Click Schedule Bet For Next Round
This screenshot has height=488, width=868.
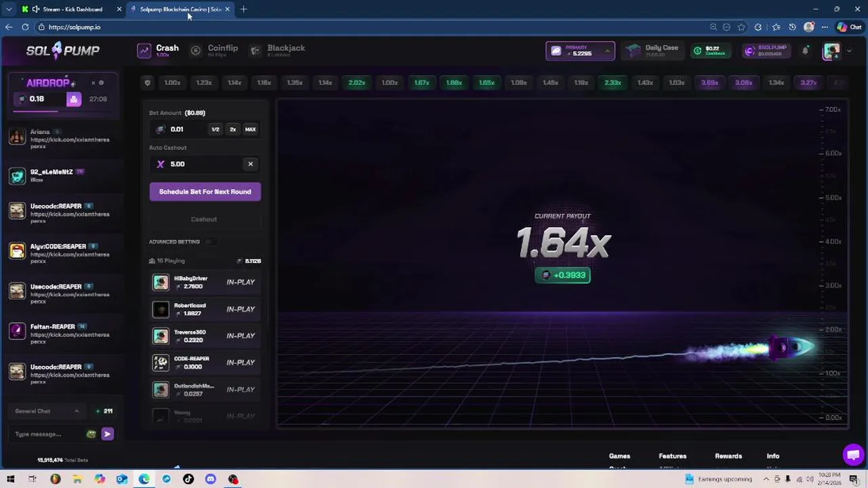click(205, 192)
